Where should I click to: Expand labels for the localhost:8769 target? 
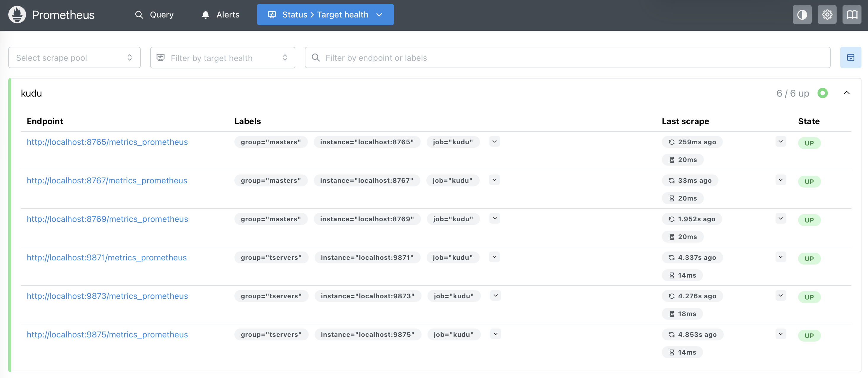pyautogui.click(x=495, y=218)
